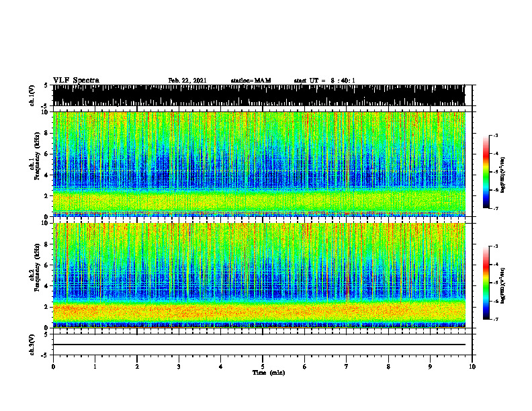Viewport: 532px width, 411px height.
Task: Click the "-5" tick on ch.3(V) axis
Action: (x=44, y=355)
